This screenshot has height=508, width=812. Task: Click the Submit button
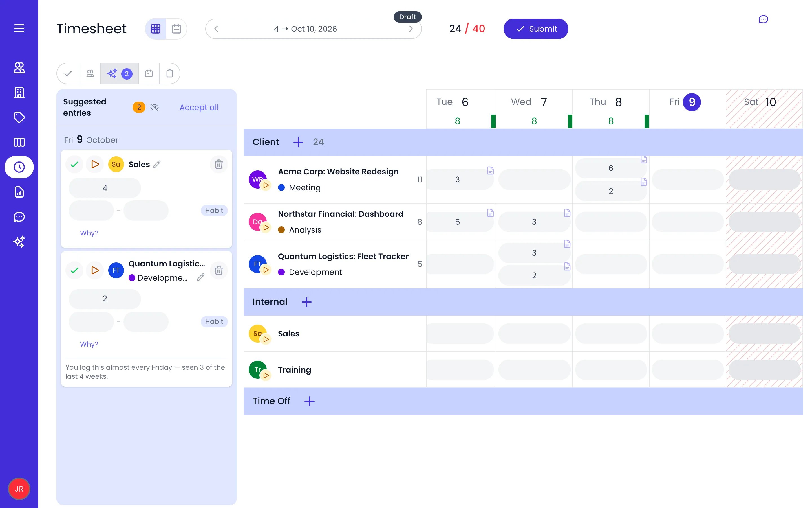tap(536, 29)
